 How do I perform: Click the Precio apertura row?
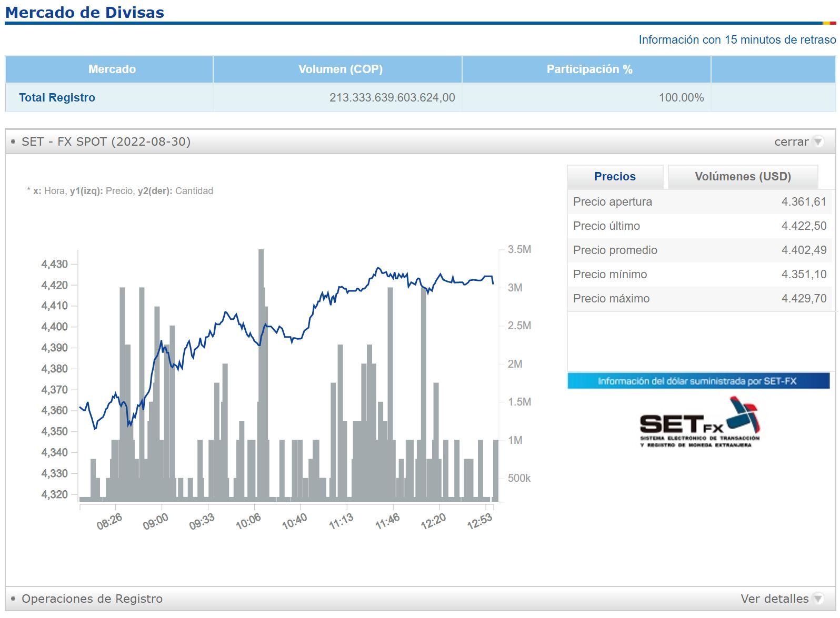click(699, 202)
